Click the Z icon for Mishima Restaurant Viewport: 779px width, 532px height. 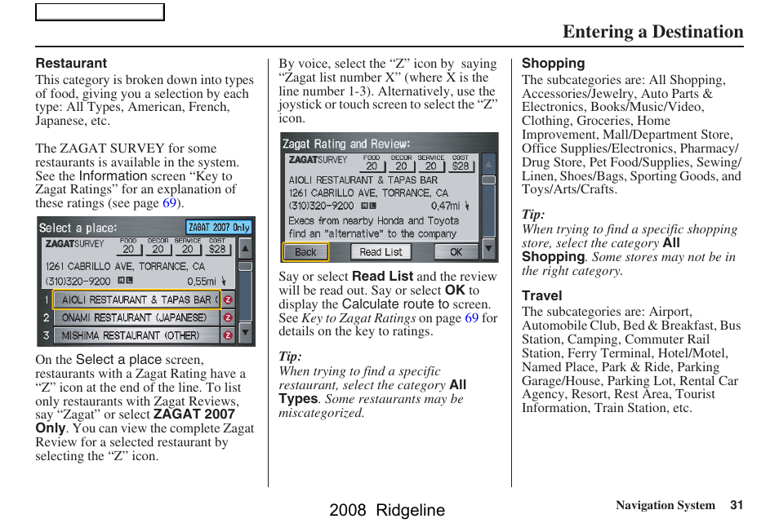pyautogui.click(x=228, y=335)
